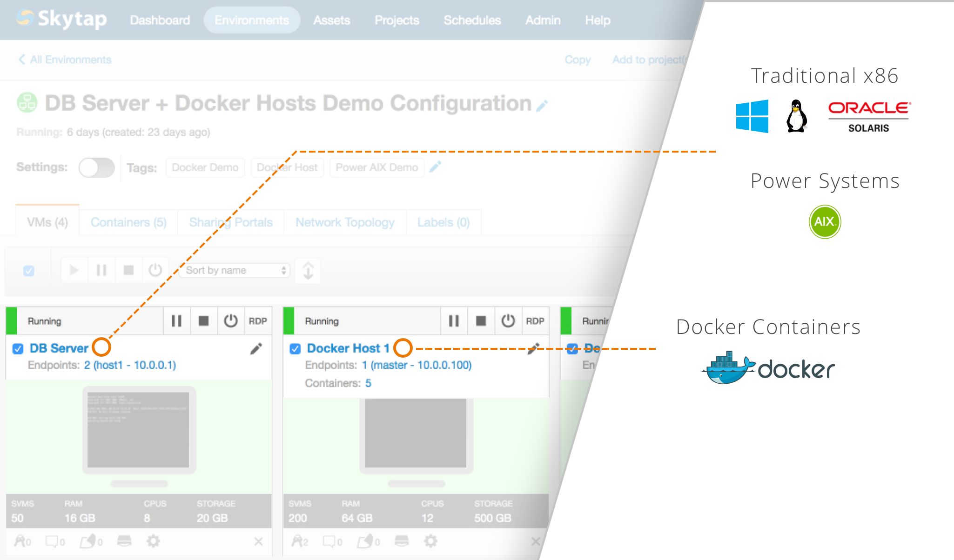Click DB Server endpoints link
The image size is (954, 560).
pos(130,365)
